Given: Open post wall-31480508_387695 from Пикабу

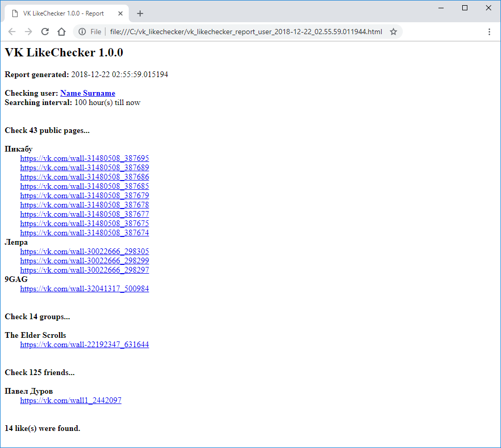Looking at the screenshot, I should (84, 158).
